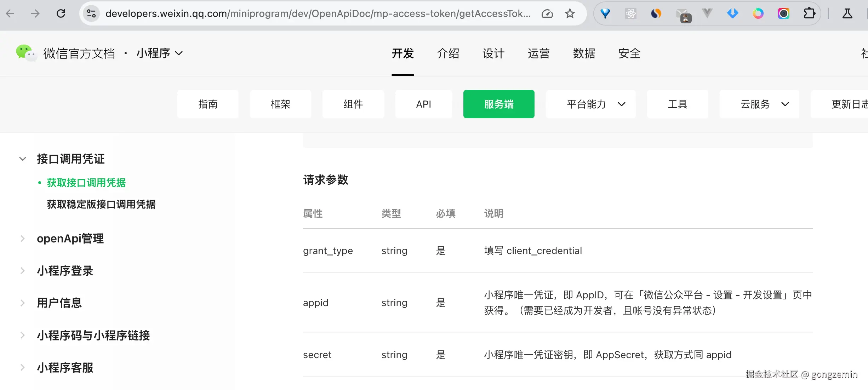Click the blue diamond extension icon

(732, 14)
